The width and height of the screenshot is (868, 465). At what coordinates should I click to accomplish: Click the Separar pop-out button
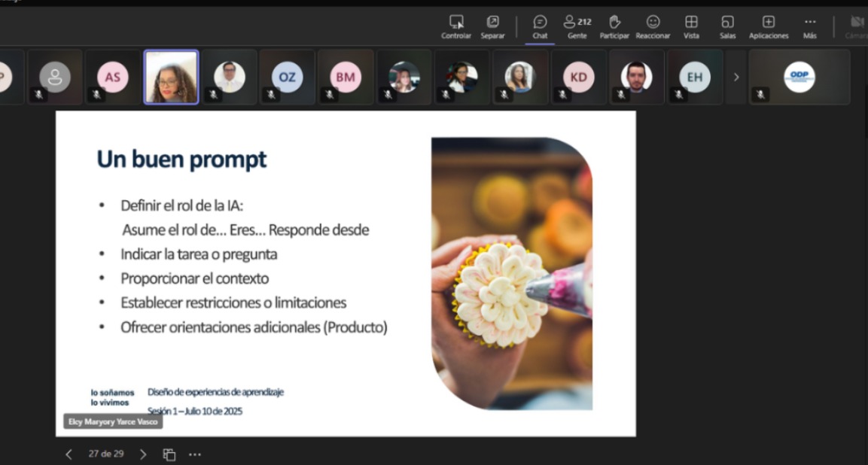click(492, 27)
